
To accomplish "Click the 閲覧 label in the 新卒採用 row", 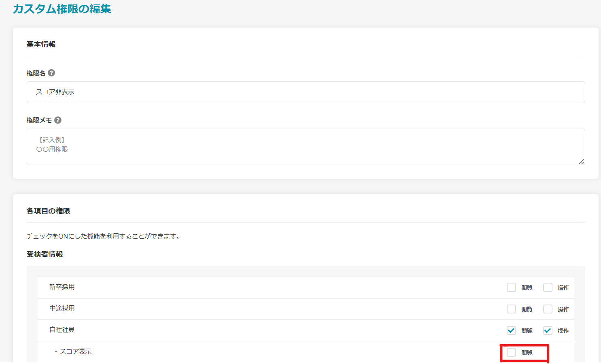I will tap(527, 288).
